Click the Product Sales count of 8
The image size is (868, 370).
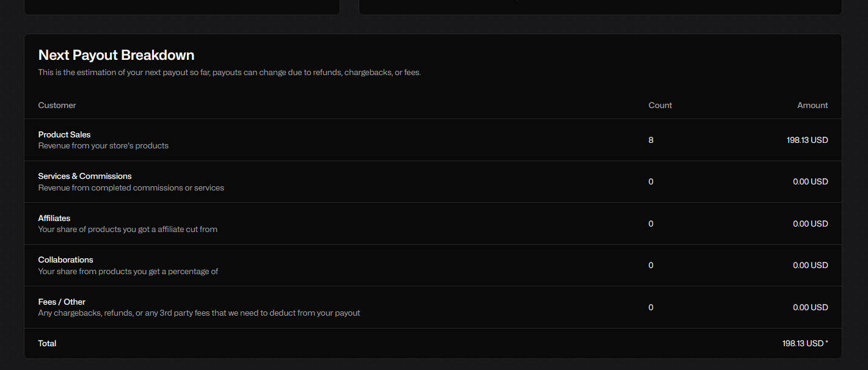651,140
